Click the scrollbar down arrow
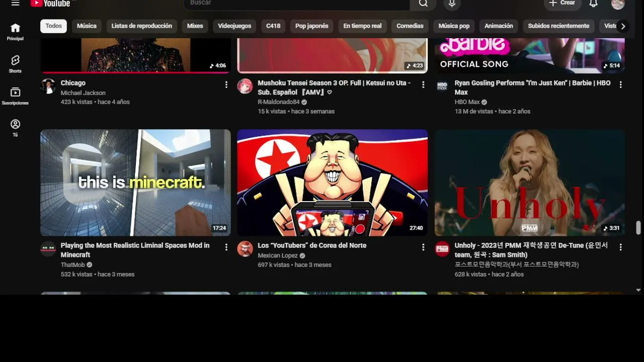644x362 pixels. tap(638, 290)
